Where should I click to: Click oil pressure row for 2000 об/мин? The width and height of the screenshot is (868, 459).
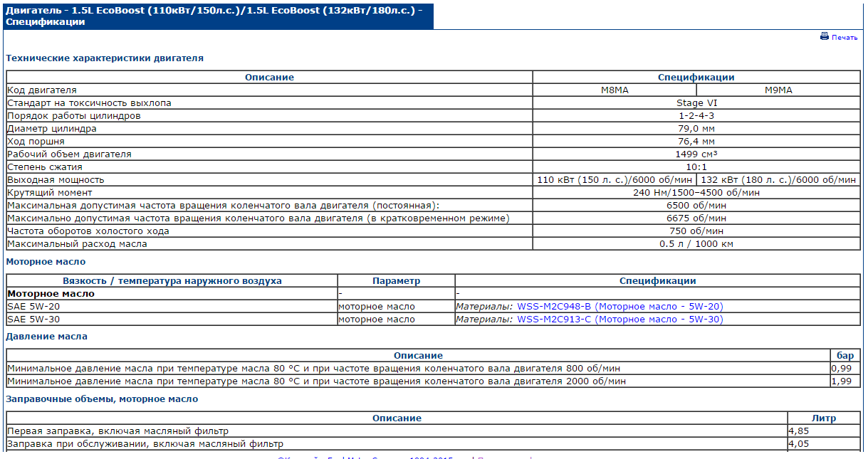(x=433, y=381)
